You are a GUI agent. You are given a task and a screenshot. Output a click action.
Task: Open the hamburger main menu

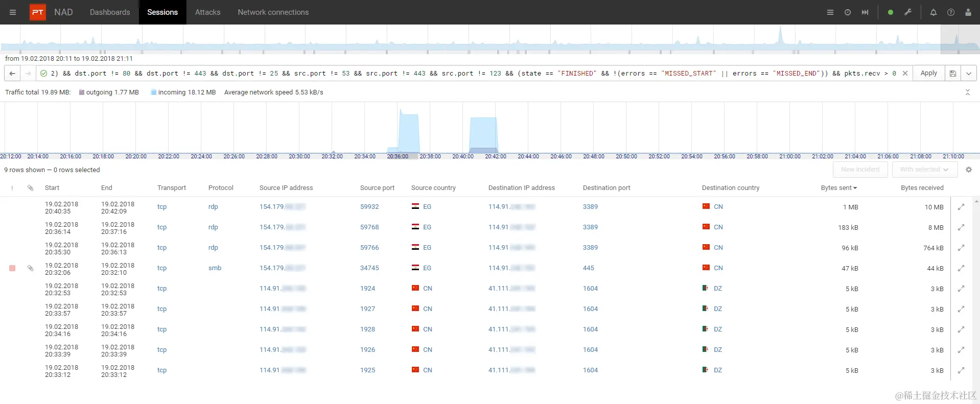point(13,12)
